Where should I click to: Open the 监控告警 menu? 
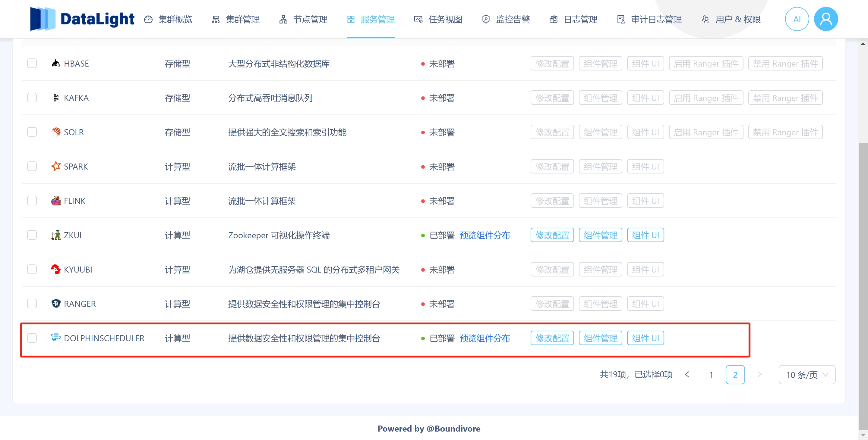pyautogui.click(x=506, y=19)
